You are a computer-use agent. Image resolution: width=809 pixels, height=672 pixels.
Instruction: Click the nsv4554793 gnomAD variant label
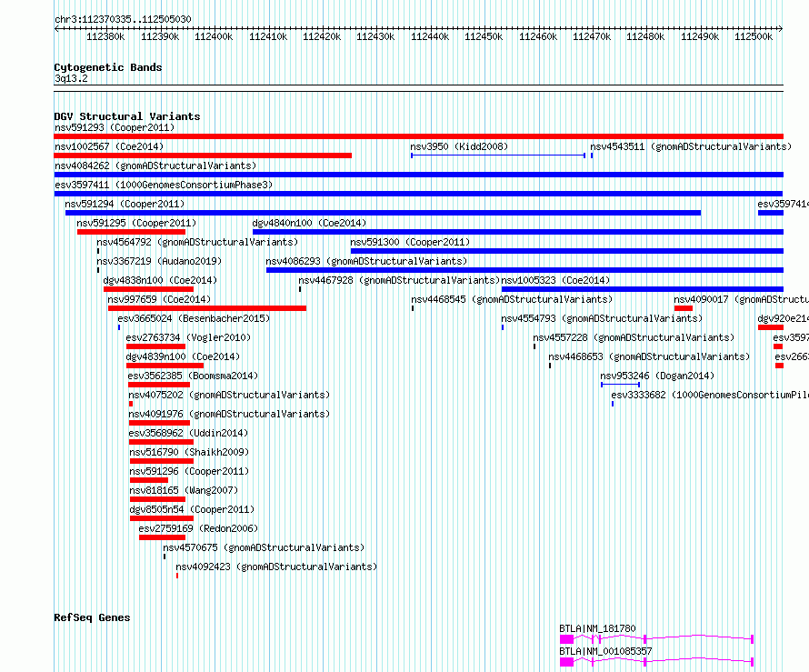[602, 318]
